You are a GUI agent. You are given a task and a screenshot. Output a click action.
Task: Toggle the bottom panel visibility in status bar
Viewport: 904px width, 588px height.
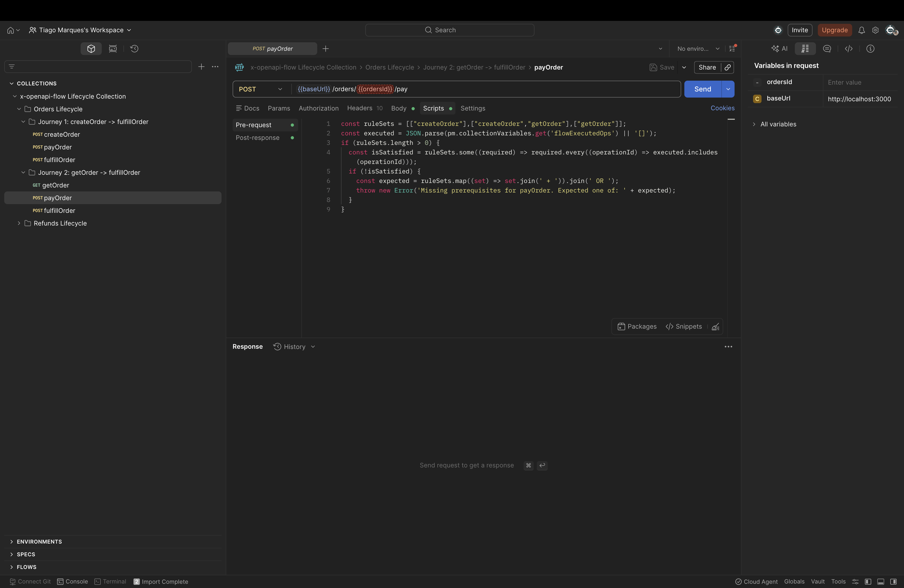pos(880,582)
